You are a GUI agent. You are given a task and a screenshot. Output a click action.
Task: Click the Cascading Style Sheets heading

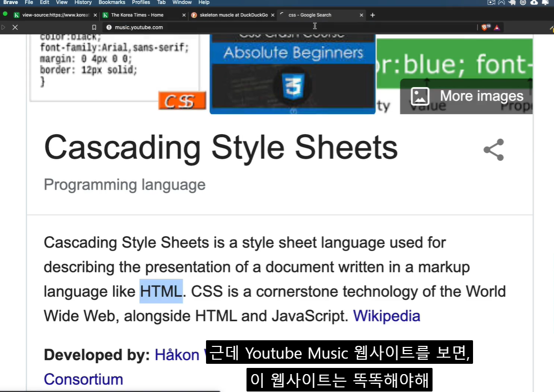pos(221,148)
